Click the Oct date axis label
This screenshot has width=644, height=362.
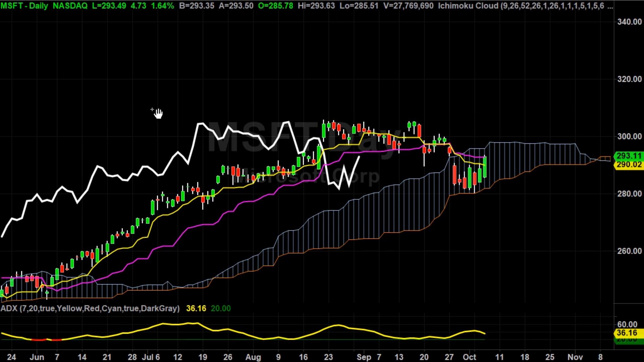coord(470,357)
